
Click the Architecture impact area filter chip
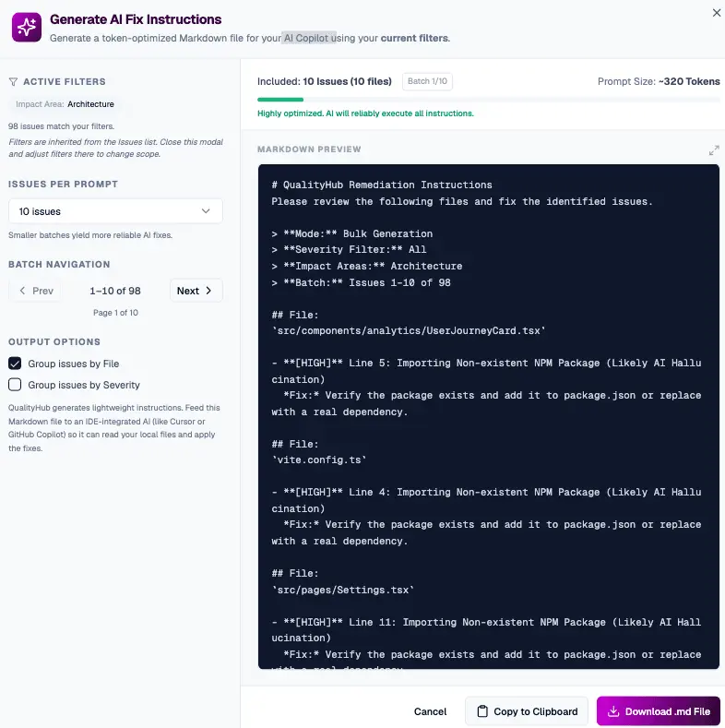pos(65,104)
